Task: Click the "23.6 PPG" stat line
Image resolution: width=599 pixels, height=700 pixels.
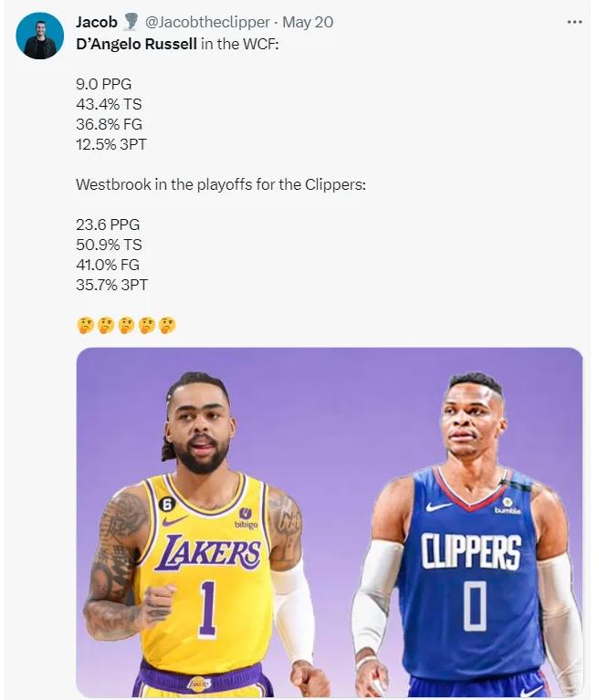Action: (x=109, y=225)
